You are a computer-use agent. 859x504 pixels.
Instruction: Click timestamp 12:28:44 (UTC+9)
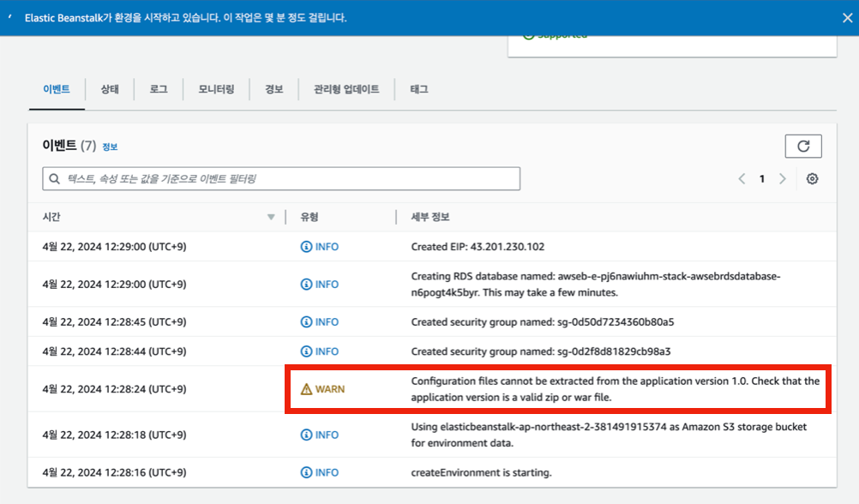pos(115,351)
